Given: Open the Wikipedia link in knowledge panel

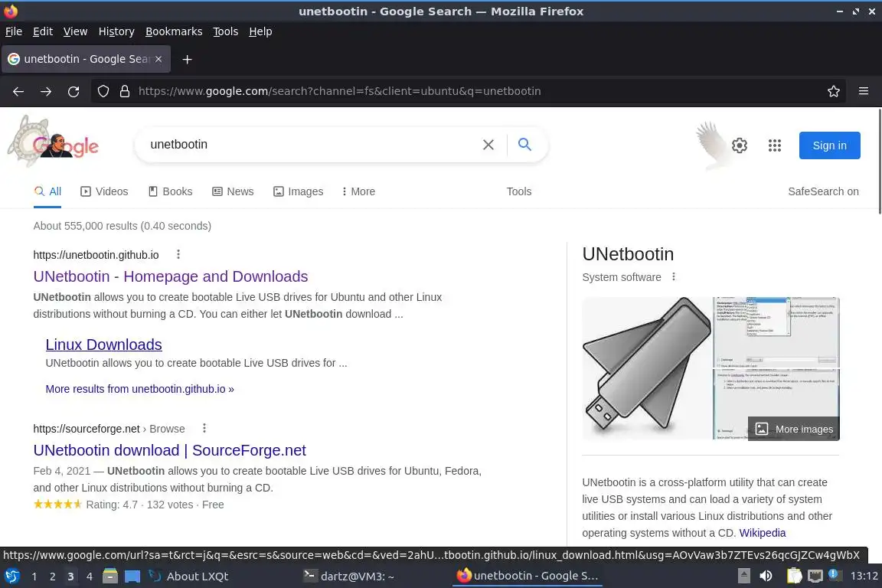Looking at the screenshot, I should pyautogui.click(x=763, y=533).
